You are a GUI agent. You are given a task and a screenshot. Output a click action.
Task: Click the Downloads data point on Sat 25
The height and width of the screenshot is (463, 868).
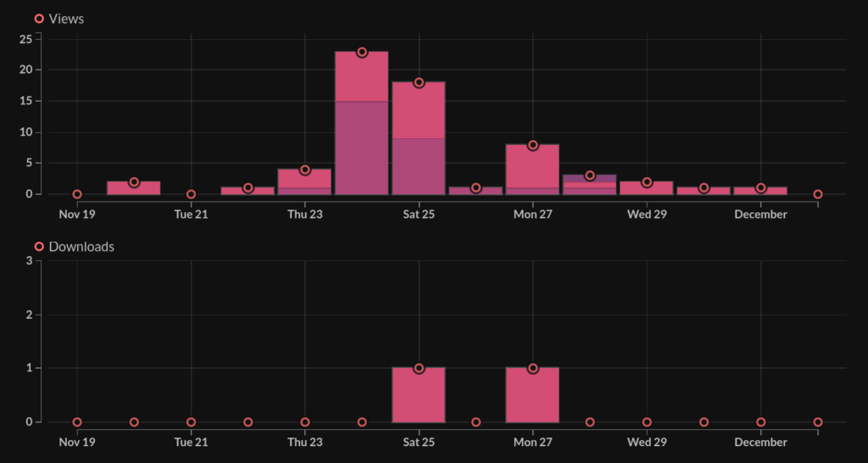(x=419, y=368)
